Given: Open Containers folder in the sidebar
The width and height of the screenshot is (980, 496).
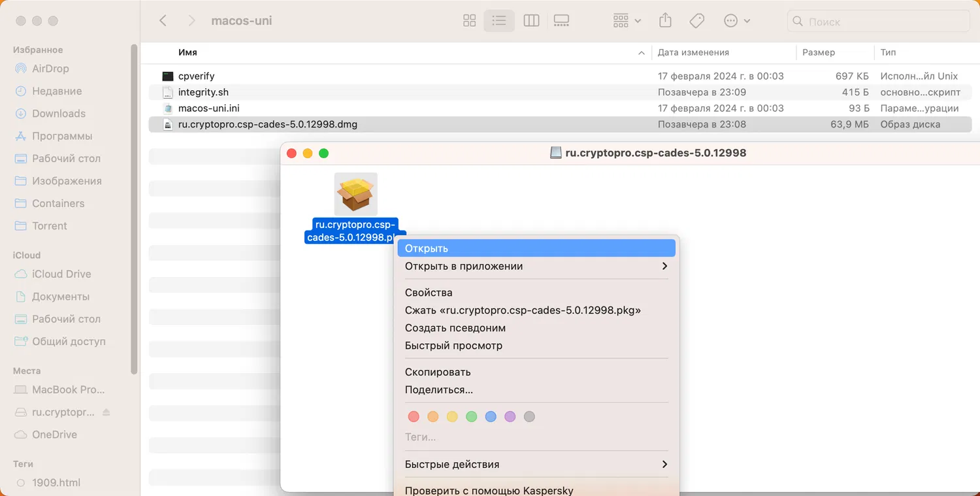Looking at the screenshot, I should coord(58,203).
